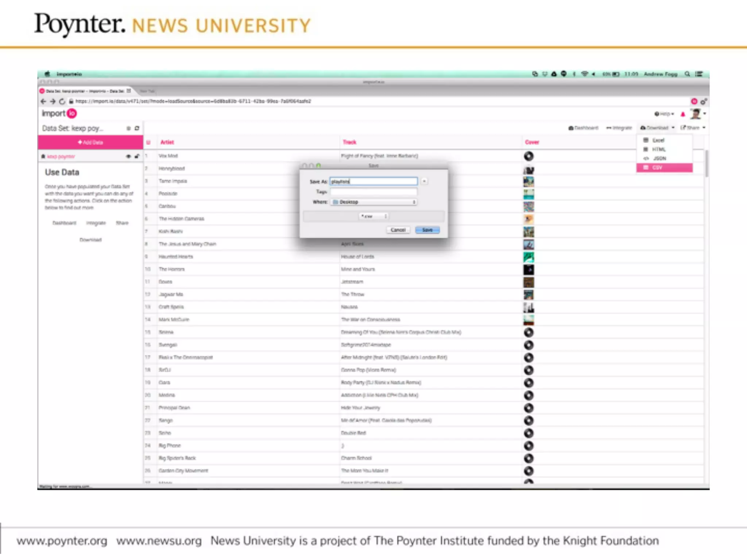This screenshot has width=747, height=560.
Task: Select JSON from the Download menu
Action: coord(659,159)
